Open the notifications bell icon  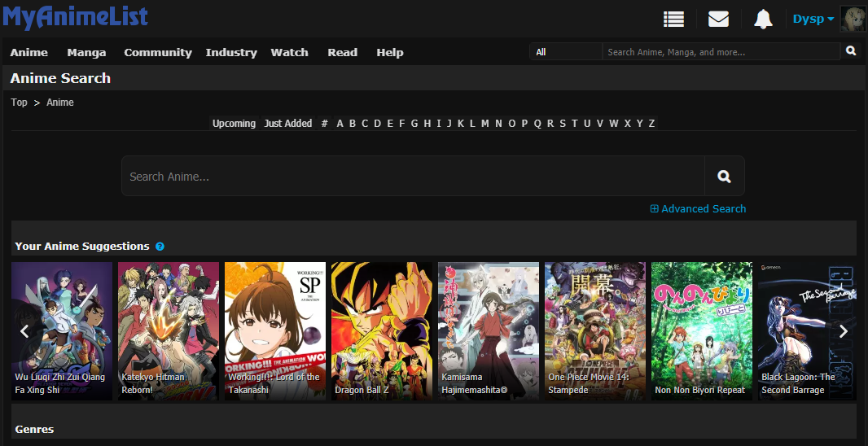tap(763, 19)
